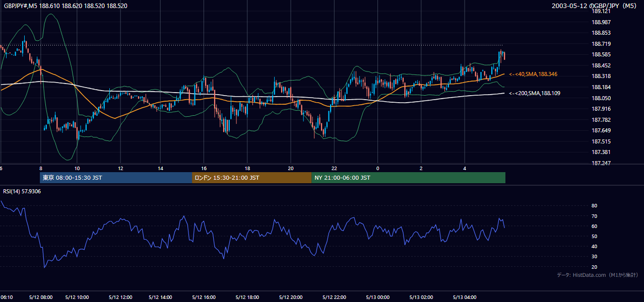Click the bottom time label 5/12 22:00
This screenshot has width=644, height=302.
[334, 297]
